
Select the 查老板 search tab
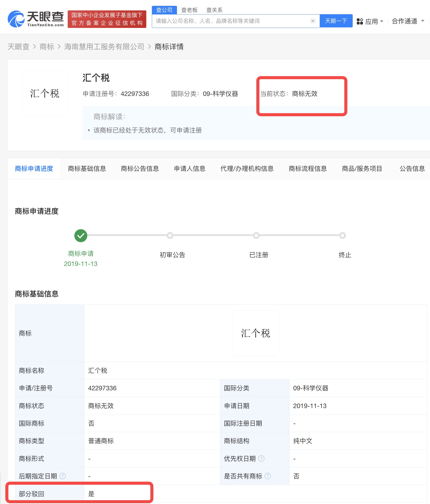coord(189,10)
